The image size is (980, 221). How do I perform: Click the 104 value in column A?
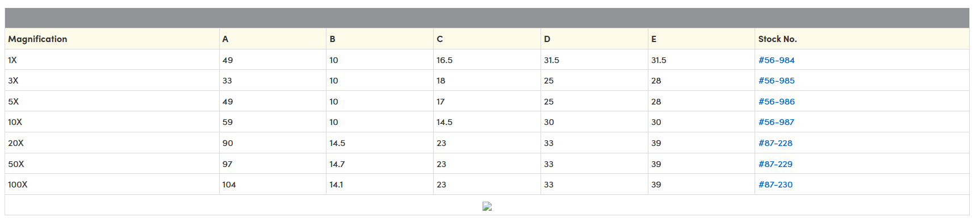tap(229, 185)
